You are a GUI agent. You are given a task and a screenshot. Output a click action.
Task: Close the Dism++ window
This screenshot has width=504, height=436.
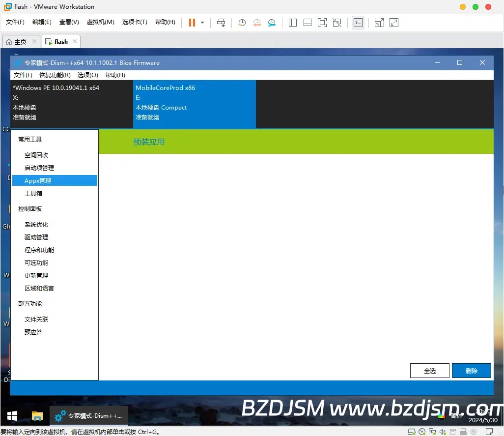pos(482,63)
